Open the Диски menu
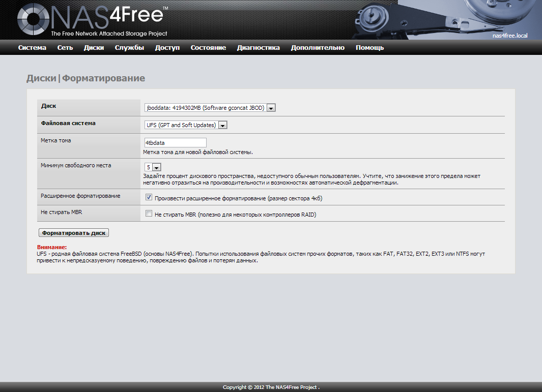The height and width of the screenshot is (392, 542). tap(94, 48)
